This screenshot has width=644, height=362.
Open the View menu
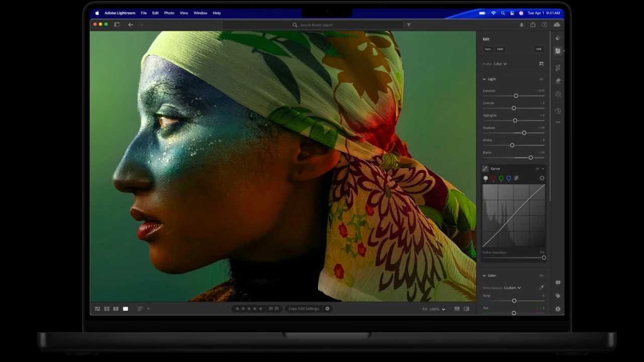tap(184, 13)
